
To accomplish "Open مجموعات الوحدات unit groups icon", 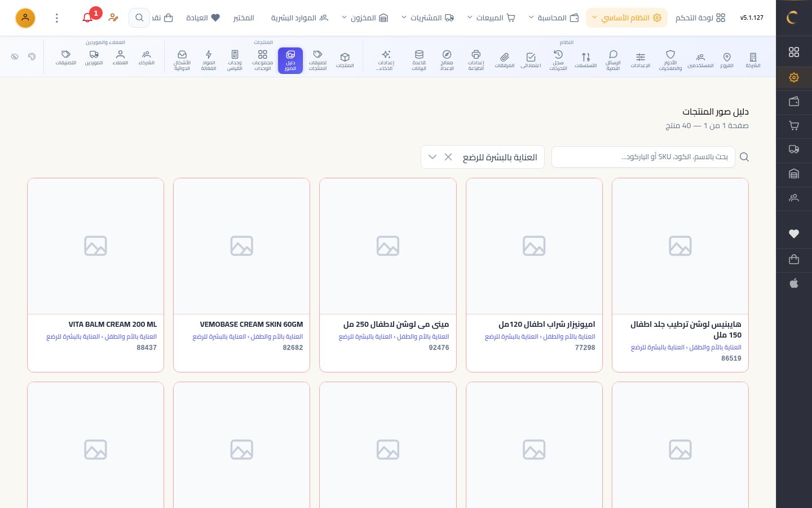I will [263, 60].
